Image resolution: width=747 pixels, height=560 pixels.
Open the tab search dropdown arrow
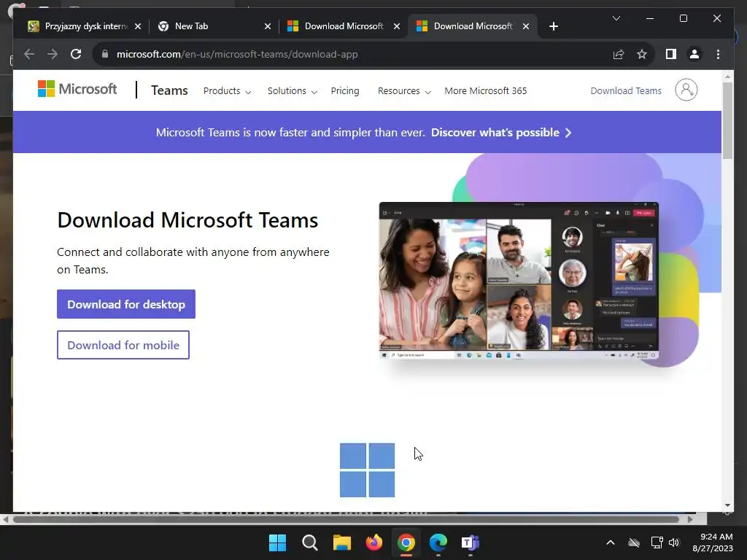click(616, 18)
